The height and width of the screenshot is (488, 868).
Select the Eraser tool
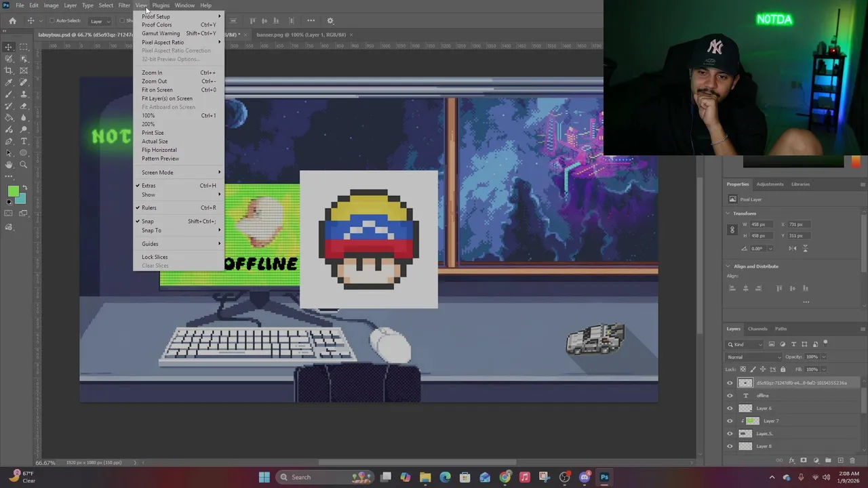click(24, 106)
